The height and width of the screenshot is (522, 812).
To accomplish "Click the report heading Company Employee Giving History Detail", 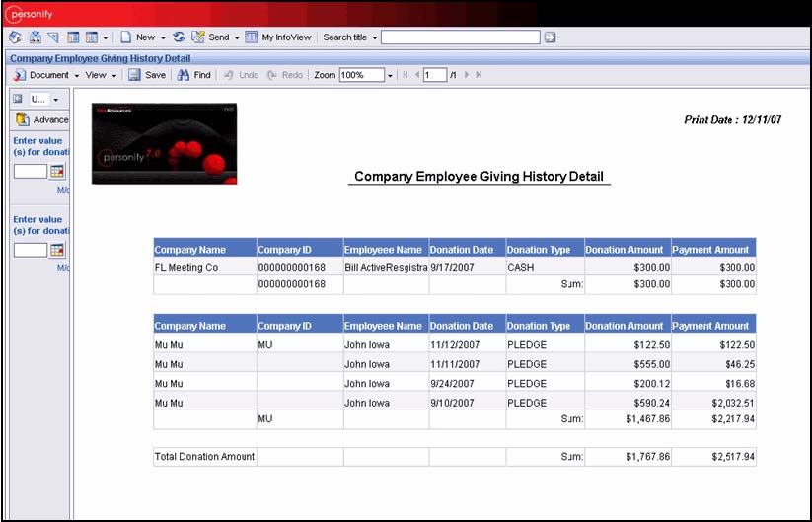I will point(480,176).
